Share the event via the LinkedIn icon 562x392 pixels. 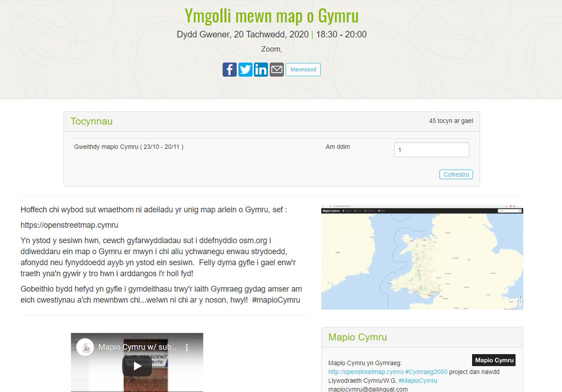click(260, 69)
